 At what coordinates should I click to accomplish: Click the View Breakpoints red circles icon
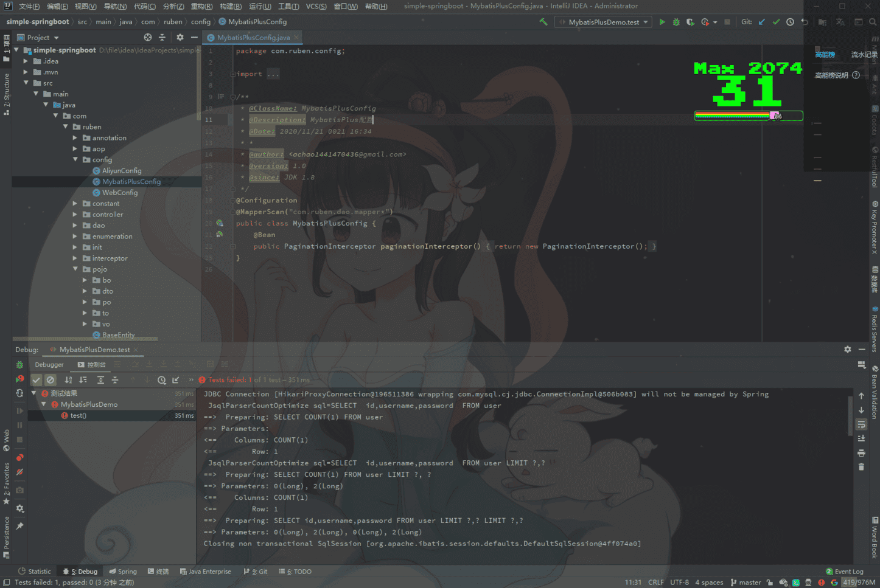coord(19,457)
